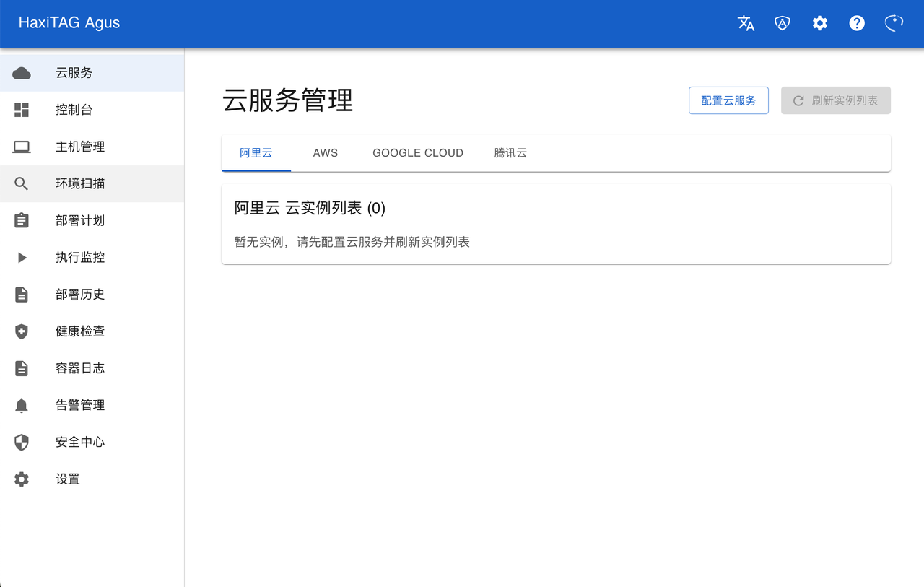Click the help question mark icon
The width and height of the screenshot is (924, 587).
tap(856, 23)
